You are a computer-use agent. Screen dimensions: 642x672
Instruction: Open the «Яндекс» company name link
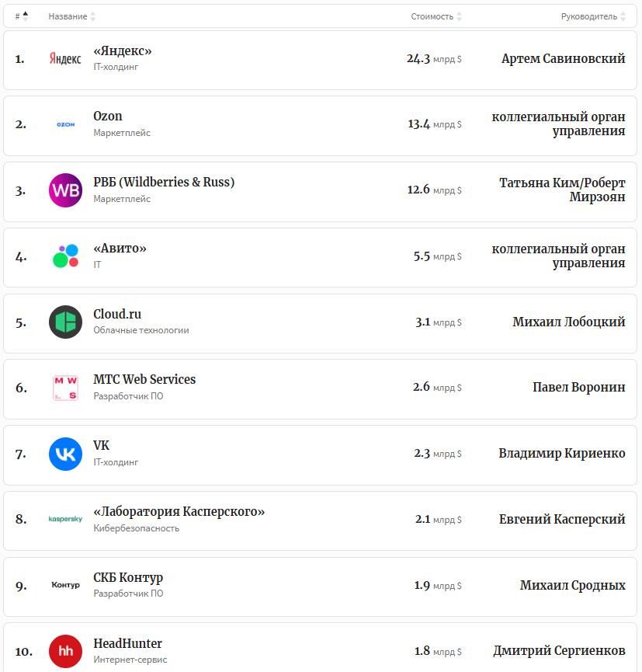click(x=123, y=51)
